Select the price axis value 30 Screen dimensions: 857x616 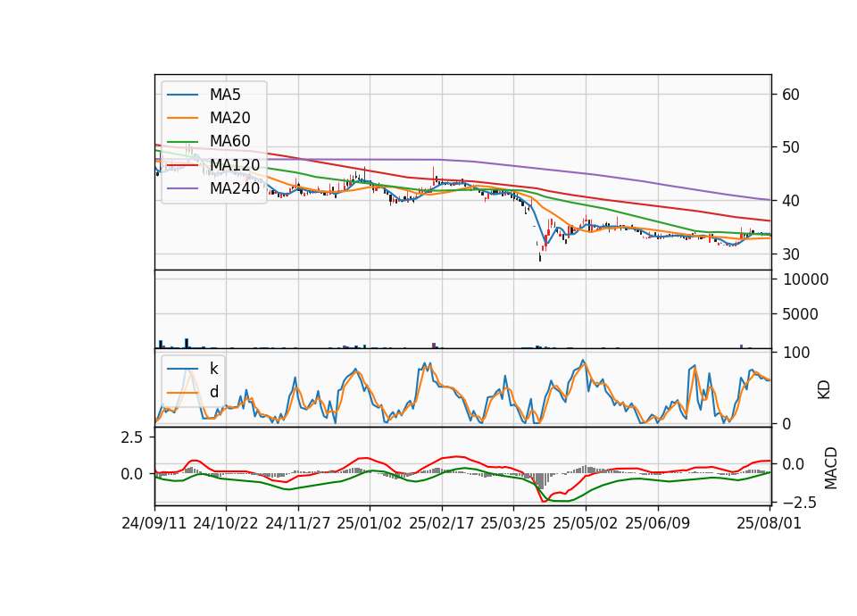tap(790, 254)
